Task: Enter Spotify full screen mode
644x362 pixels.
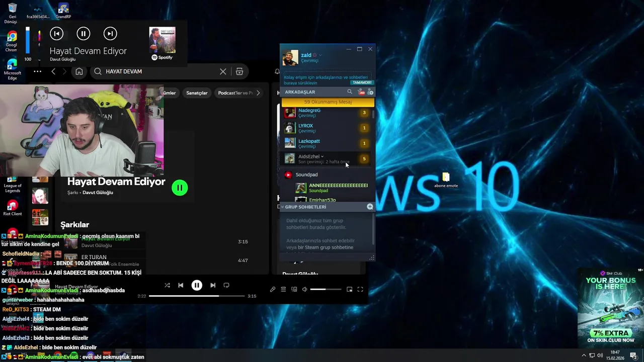Action: [x=360, y=289]
